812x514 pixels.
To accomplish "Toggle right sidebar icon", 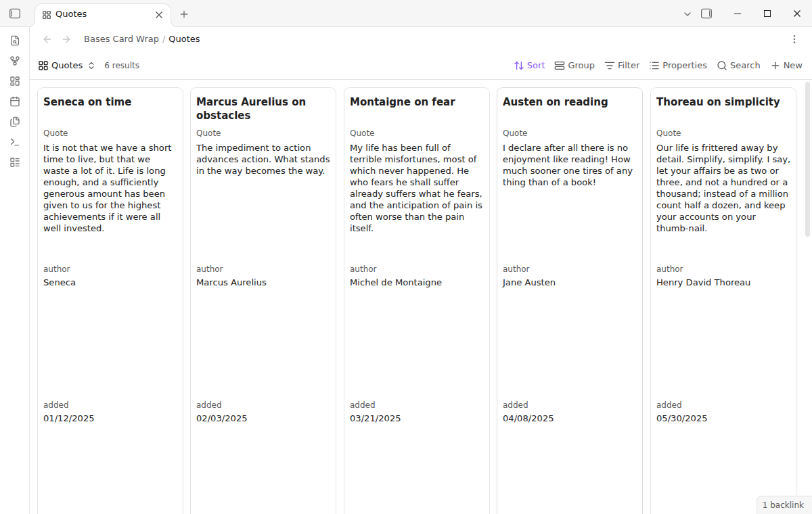I will [x=706, y=14].
